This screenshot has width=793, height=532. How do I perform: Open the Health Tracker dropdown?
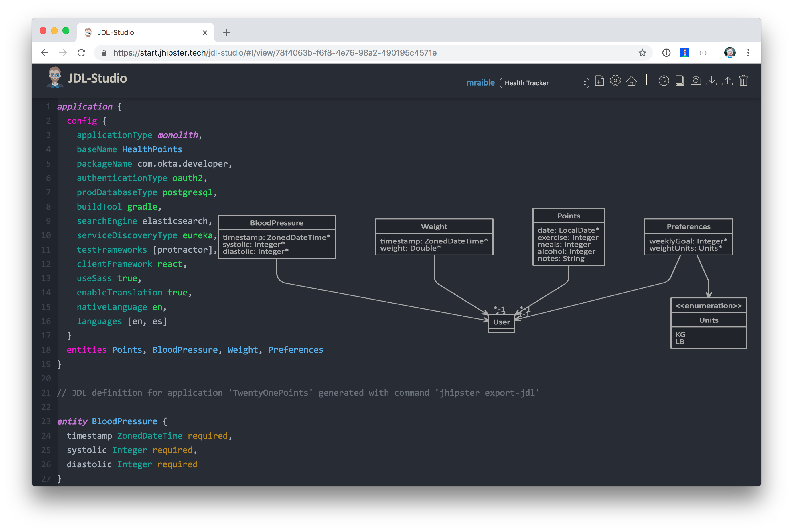click(x=544, y=83)
